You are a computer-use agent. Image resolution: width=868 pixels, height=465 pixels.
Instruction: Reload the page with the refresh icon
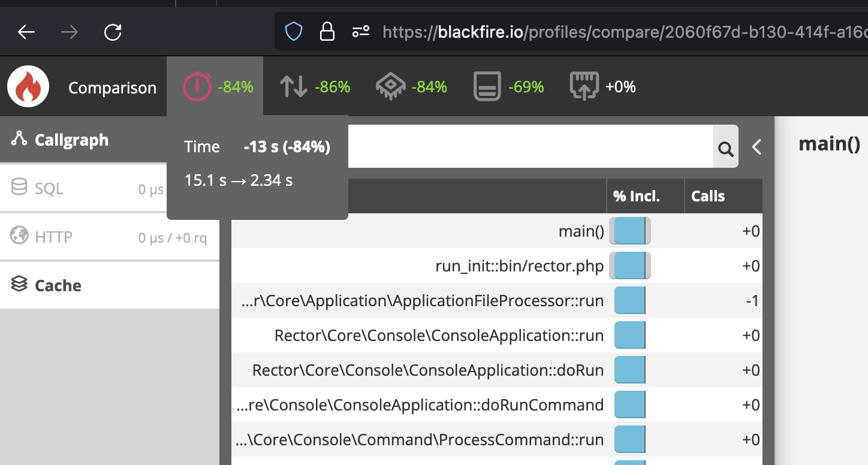coord(113,32)
